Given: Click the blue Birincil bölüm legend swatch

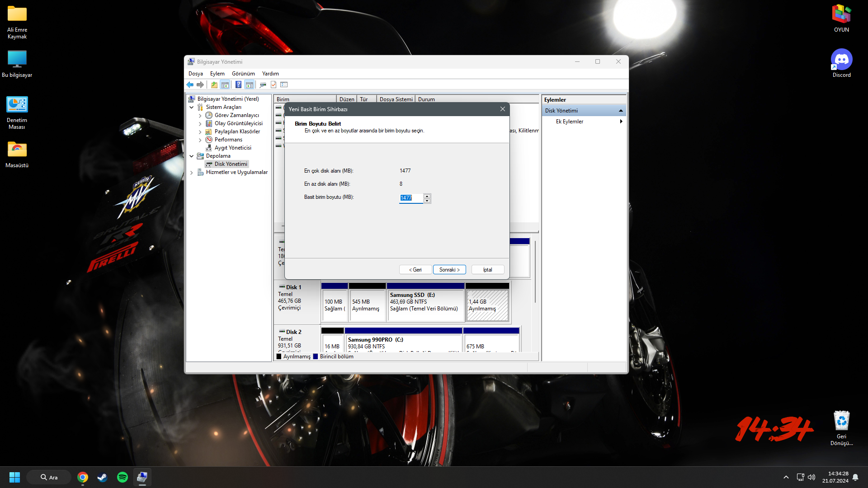Looking at the screenshot, I should [316, 357].
